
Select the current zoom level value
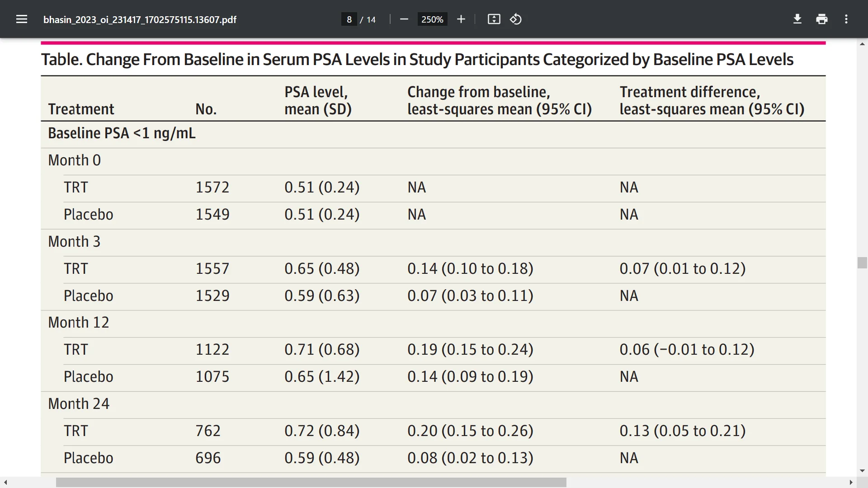point(432,19)
